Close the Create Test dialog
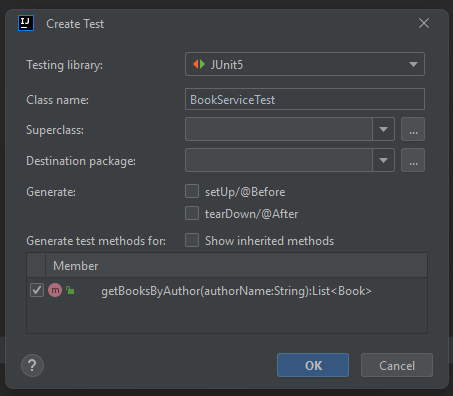The height and width of the screenshot is (396, 453). 424,23
